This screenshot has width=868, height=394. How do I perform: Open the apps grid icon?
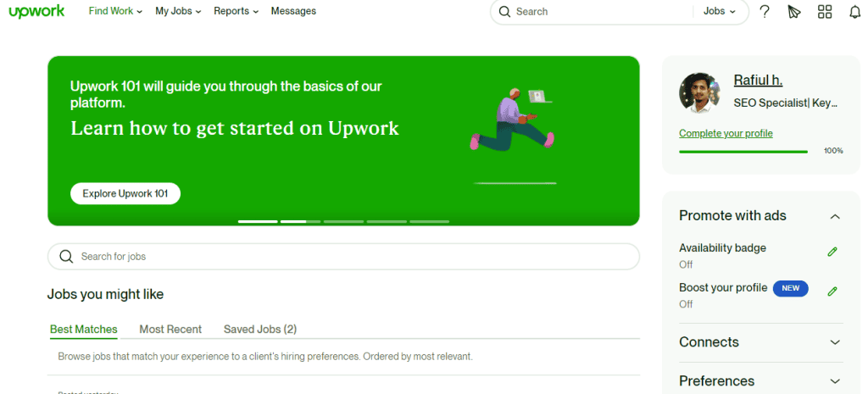coord(825,12)
